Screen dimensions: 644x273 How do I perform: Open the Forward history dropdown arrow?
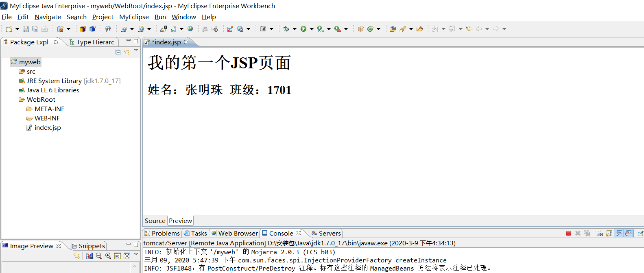coord(504,29)
